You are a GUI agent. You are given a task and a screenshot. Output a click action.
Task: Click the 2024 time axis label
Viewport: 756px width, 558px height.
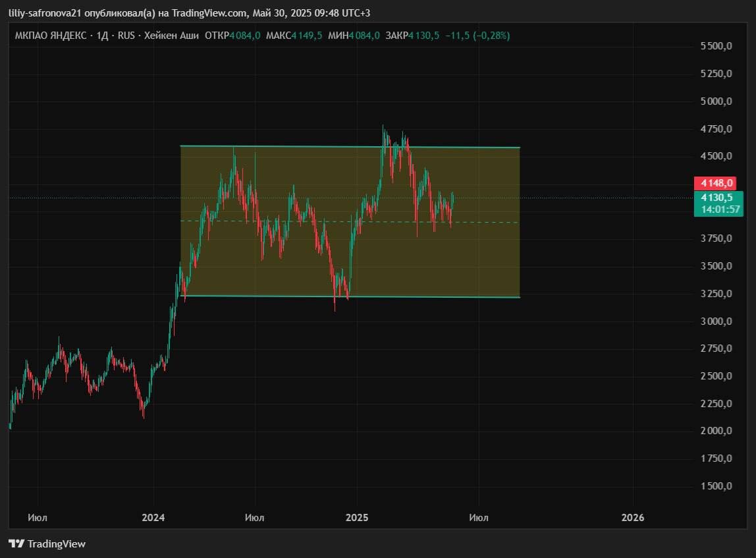(153, 518)
